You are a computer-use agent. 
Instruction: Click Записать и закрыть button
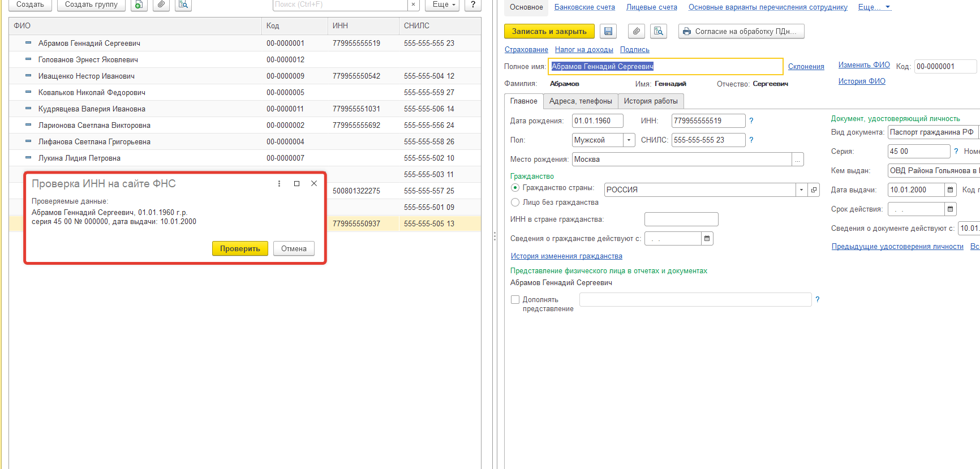[x=549, y=31]
